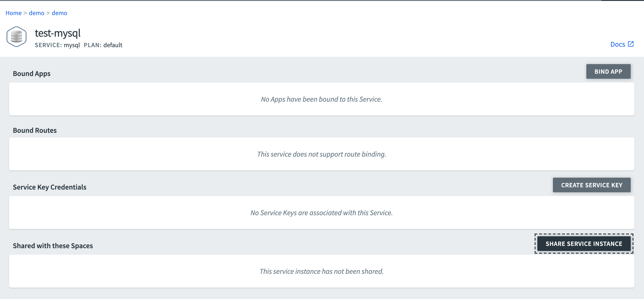Click the BIND APP button
The width and height of the screenshot is (644, 299).
point(608,71)
